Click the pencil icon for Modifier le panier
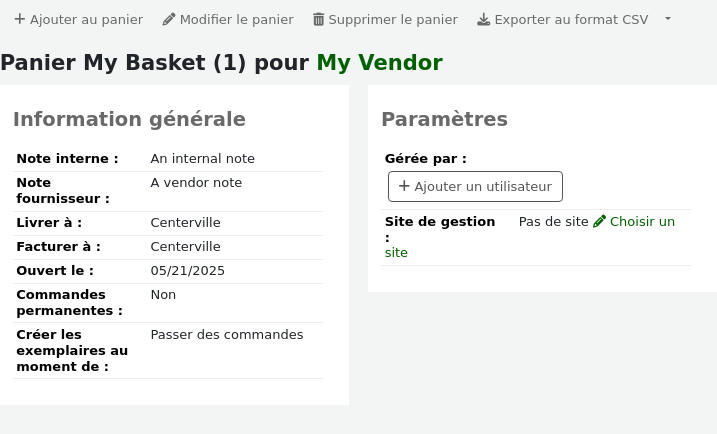This screenshot has width=717, height=434. [x=169, y=19]
